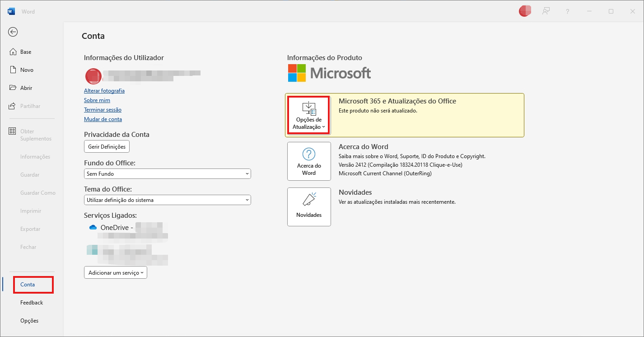The height and width of the screenshot is (337, 644).
Task: Click the Gerir Definições button
Action: pyautogui.click(x=107, y=146)
